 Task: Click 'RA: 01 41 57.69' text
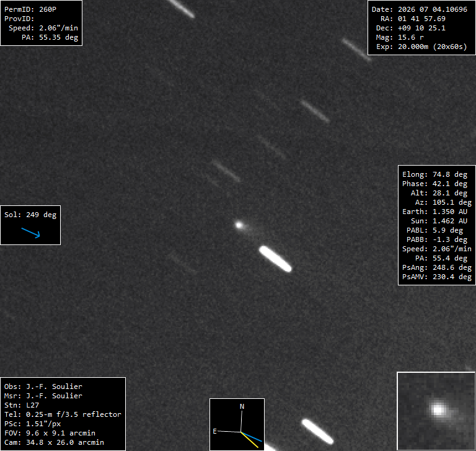(x=413, y=19)
